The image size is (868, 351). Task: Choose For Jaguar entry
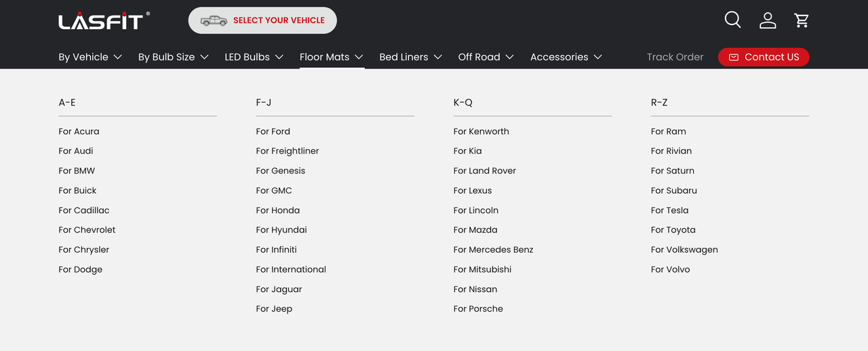(279, 289)
